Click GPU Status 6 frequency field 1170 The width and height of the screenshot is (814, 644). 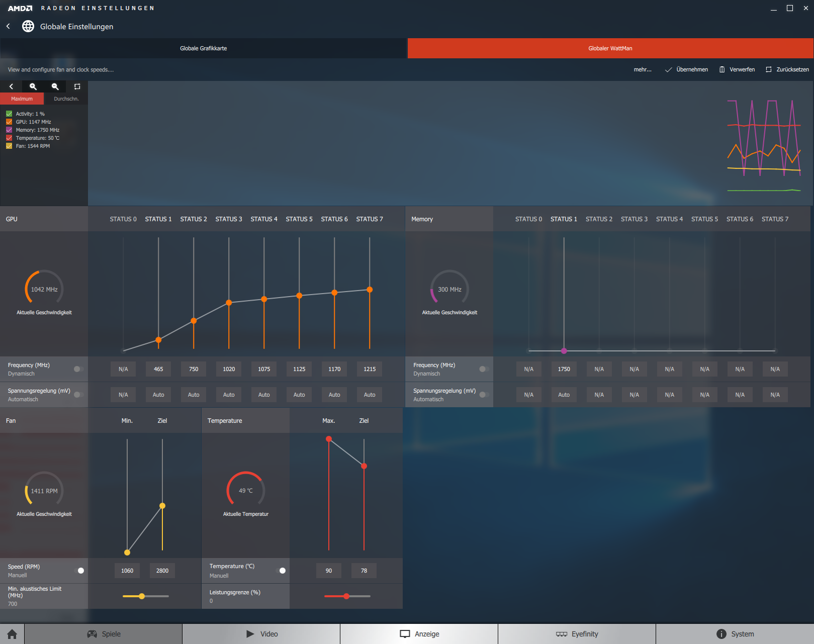pyautogui.click(x=334, y=369)
